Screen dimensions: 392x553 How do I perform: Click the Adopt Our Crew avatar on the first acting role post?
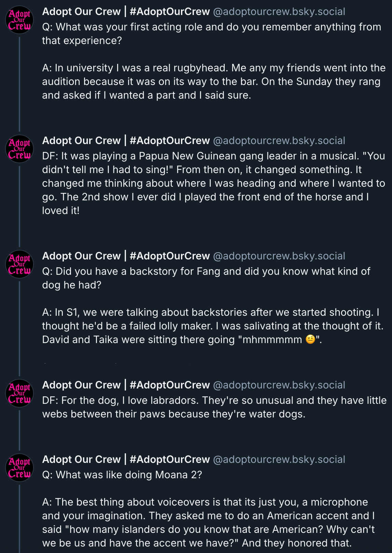click(19, 20)
